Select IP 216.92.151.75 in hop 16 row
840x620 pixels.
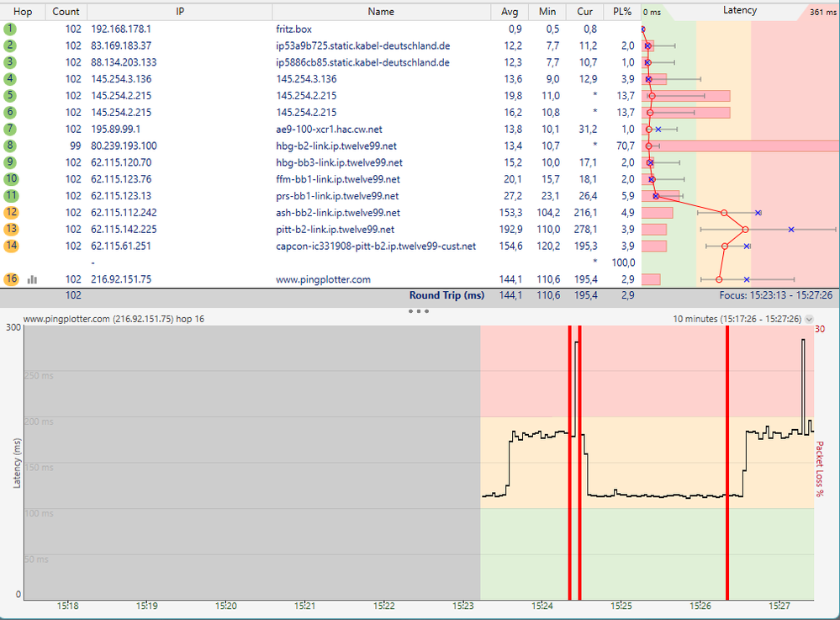click(x=121, y=278)
